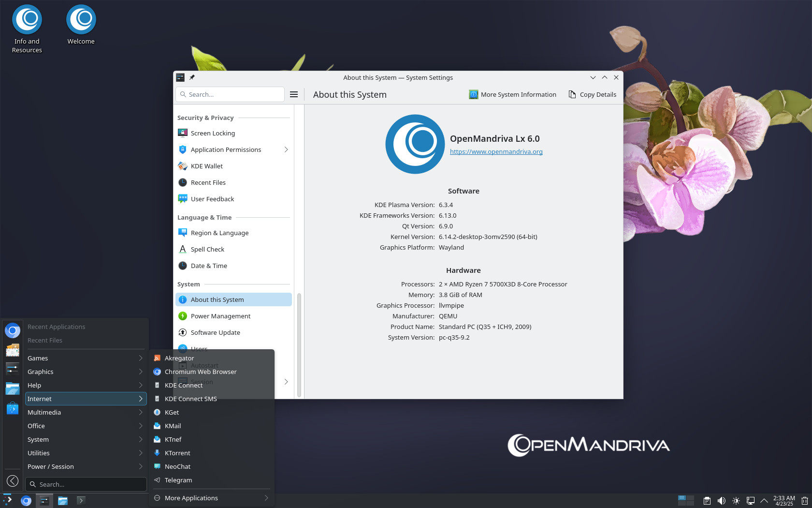Open Software Update settings
Image resolution: width=812 pixels, height=508 pixels.
click(x=233, y=332)
